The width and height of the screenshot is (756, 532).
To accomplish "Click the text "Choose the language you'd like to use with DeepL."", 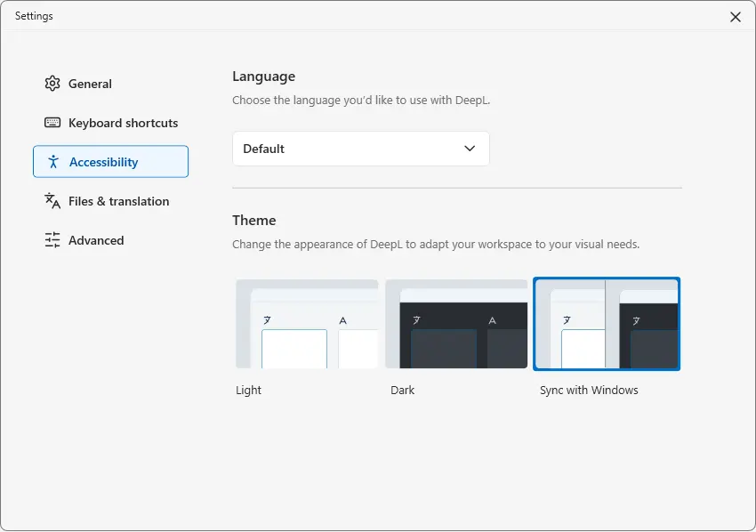I will click(361, 101).
